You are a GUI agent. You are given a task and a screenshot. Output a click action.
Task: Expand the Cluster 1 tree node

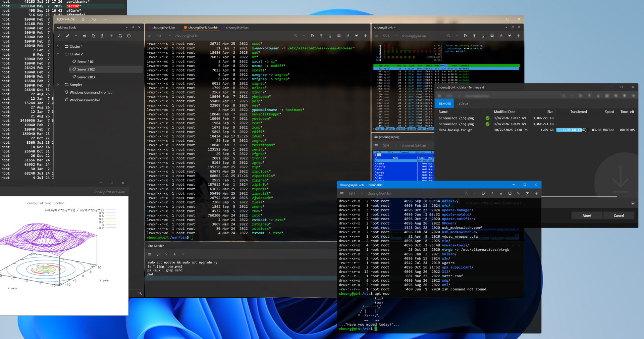click(58, 47)
